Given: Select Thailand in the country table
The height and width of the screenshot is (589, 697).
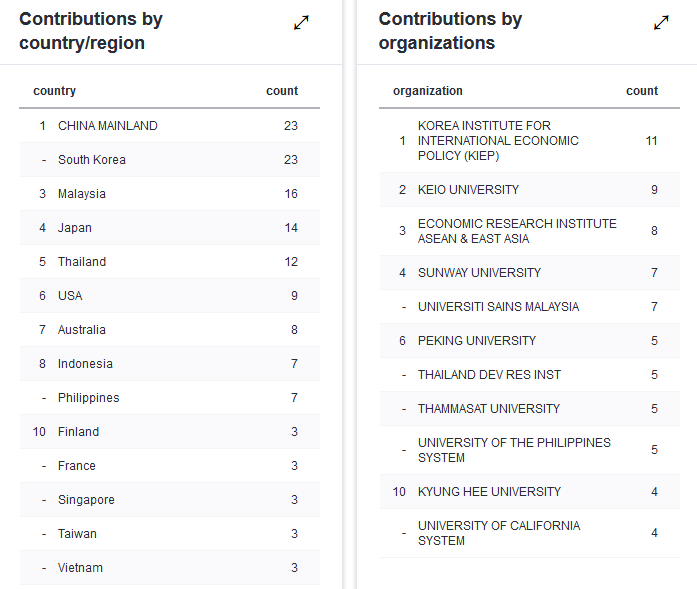Looking at the screenshot, I should click(169, 262).
